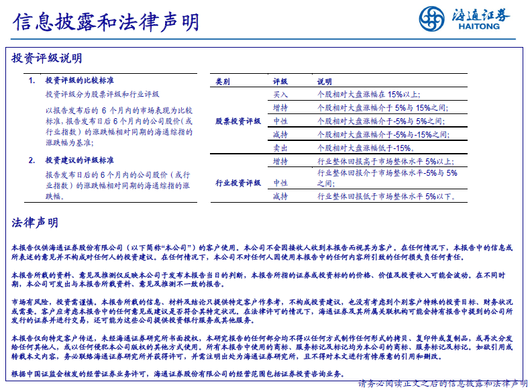Click the paragraph starting 本报告仅供海通证券股份有限公司
This screenshot has width=532, height=392.
tap(262, 252)
